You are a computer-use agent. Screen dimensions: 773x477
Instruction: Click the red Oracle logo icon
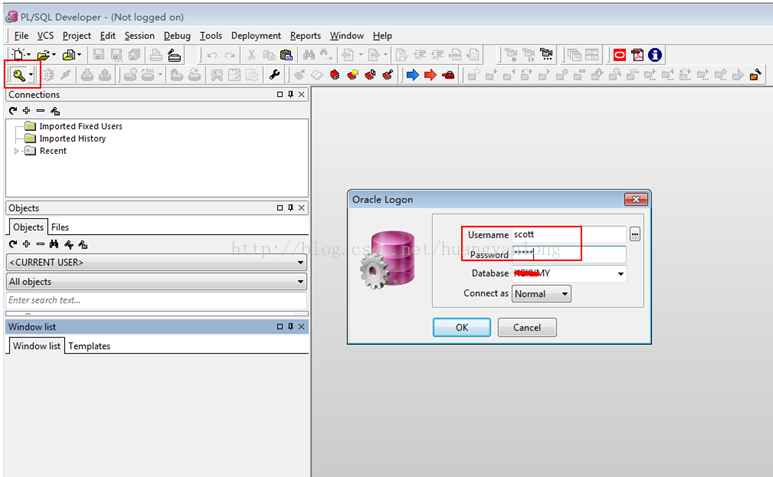tap(620, 55)
